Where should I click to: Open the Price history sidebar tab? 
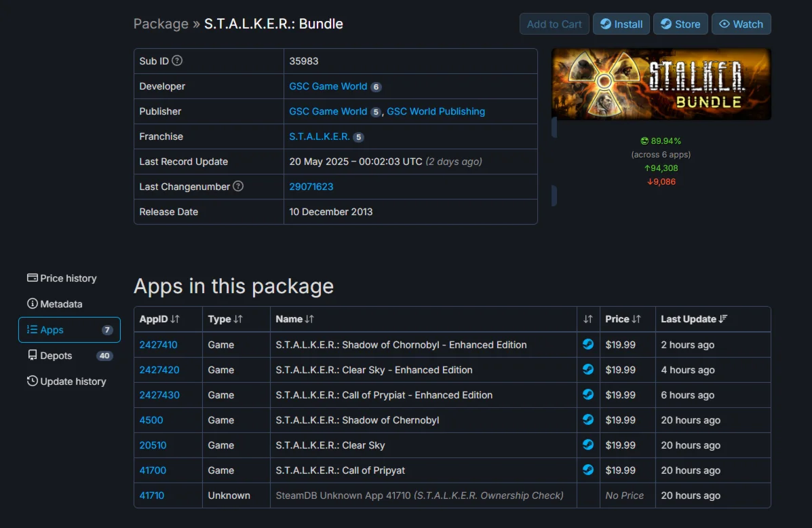(x=62, y=278)
